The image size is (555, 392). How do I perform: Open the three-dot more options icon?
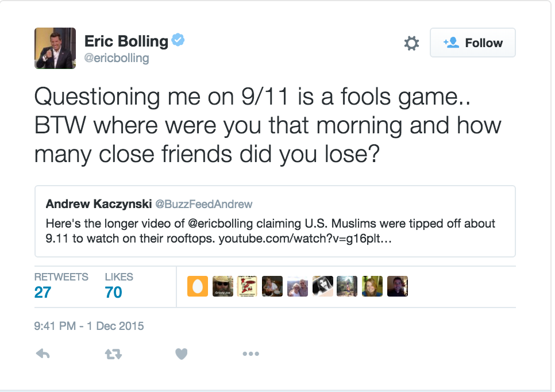pos(250,353)
